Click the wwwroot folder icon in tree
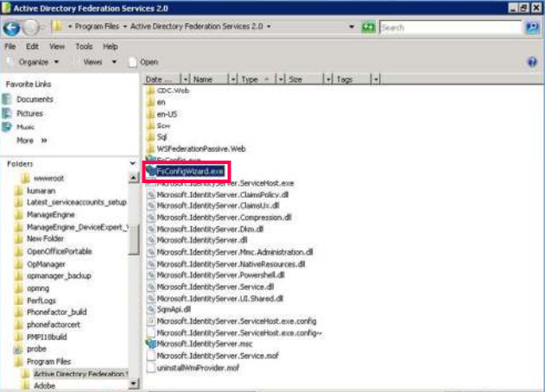Screen dimensions: 545x392 click(25, 178)
